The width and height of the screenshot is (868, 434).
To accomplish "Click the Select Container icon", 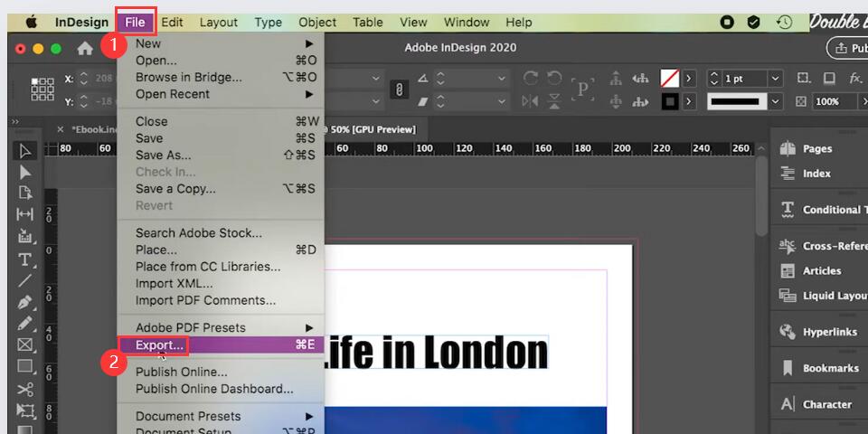I will 616,78.
